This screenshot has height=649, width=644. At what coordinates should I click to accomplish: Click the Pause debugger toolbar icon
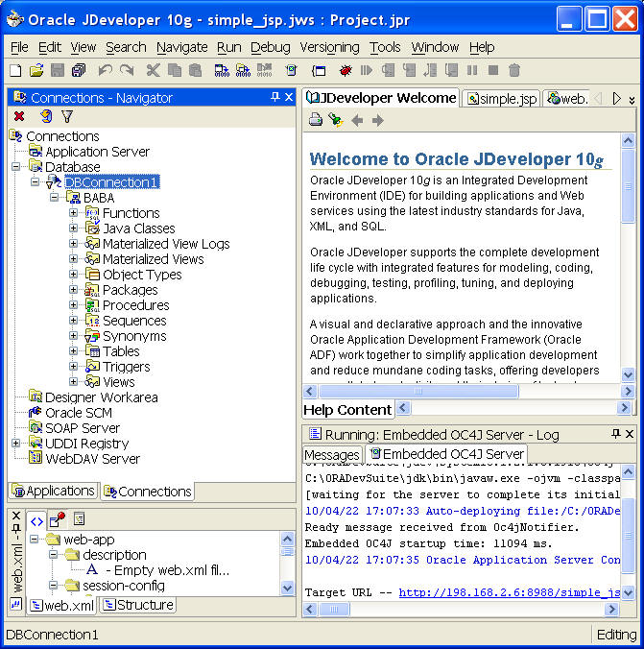point(472,70)
